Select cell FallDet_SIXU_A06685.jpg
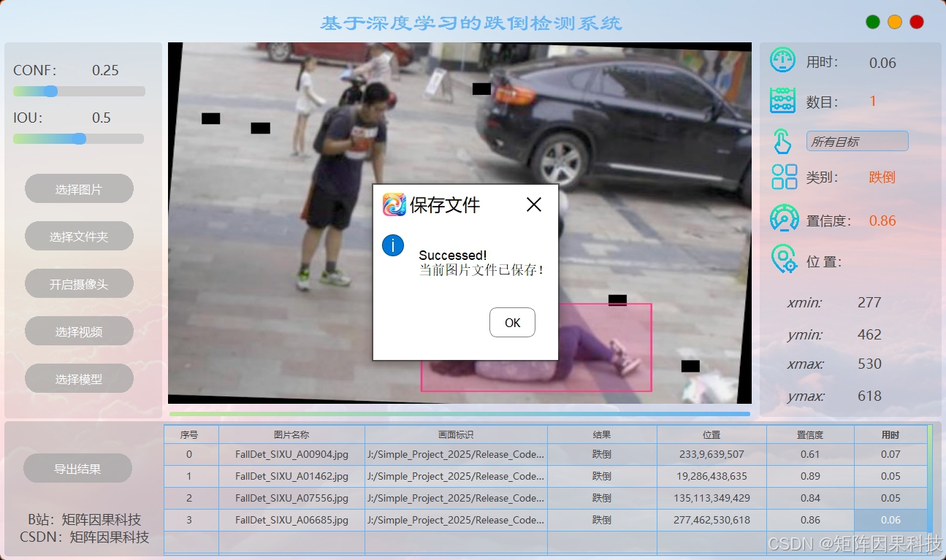Screen dimensions: 946x560 tap(291, 520)
